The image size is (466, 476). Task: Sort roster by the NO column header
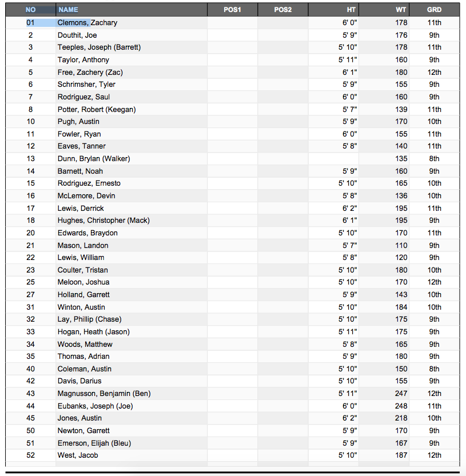coord(30,10)
